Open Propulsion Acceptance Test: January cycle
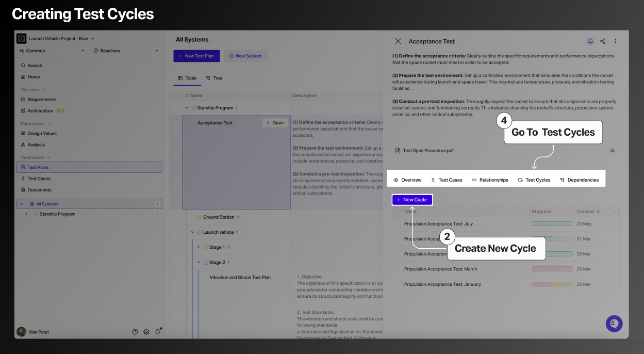The height and width of the screenshot is (354, 644). 442,284
